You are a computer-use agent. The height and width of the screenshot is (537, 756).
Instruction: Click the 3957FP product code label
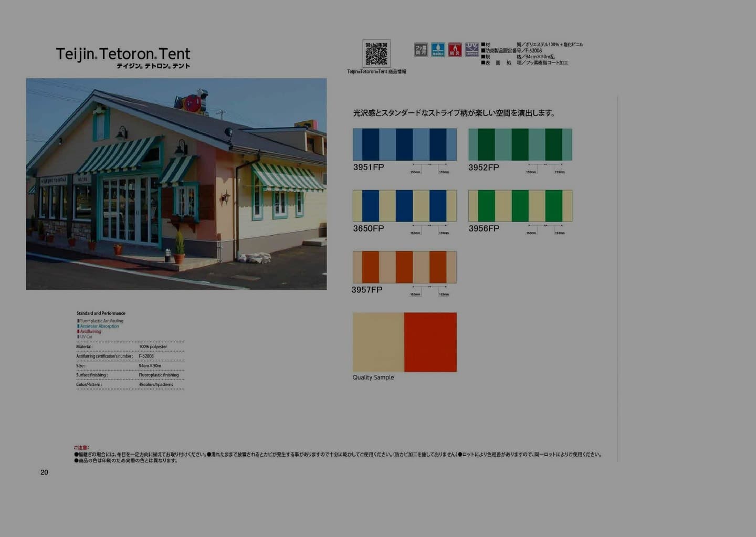click(367, 290)
